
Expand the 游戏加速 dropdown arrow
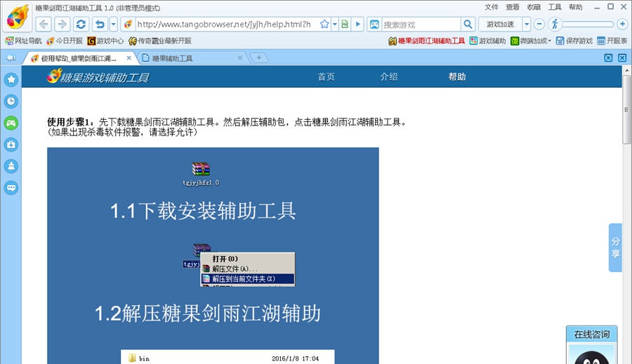(527, 24)
